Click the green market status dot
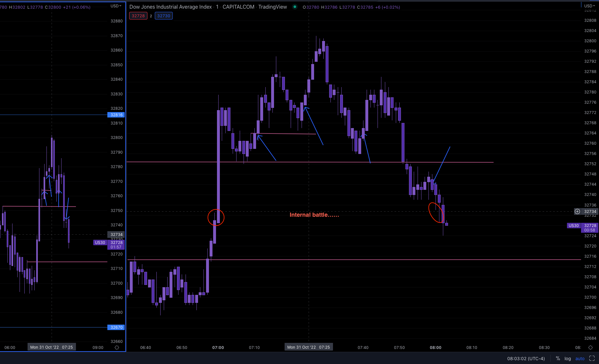Screen dimensions: 599x364 point(295,7)
